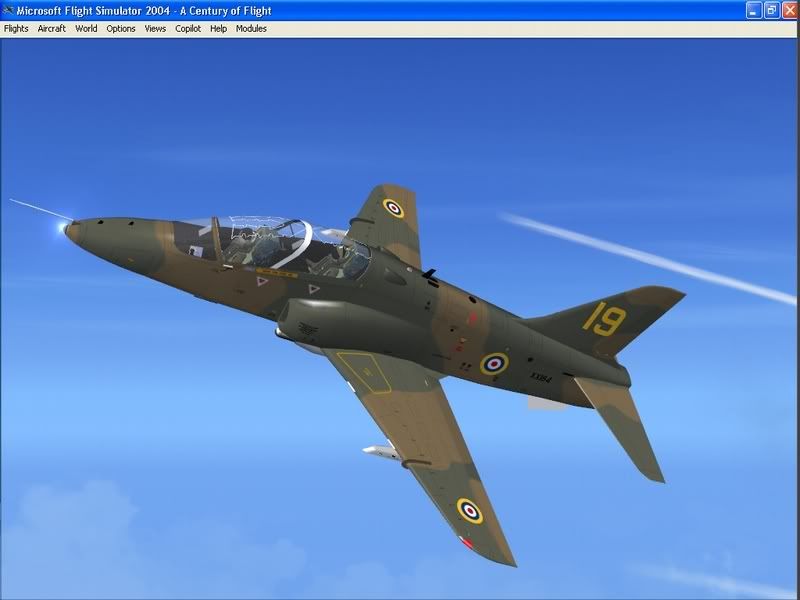The image size is (800, 600).
Task: Restore down the Flight Simulator window
Action: click(771, 10)
